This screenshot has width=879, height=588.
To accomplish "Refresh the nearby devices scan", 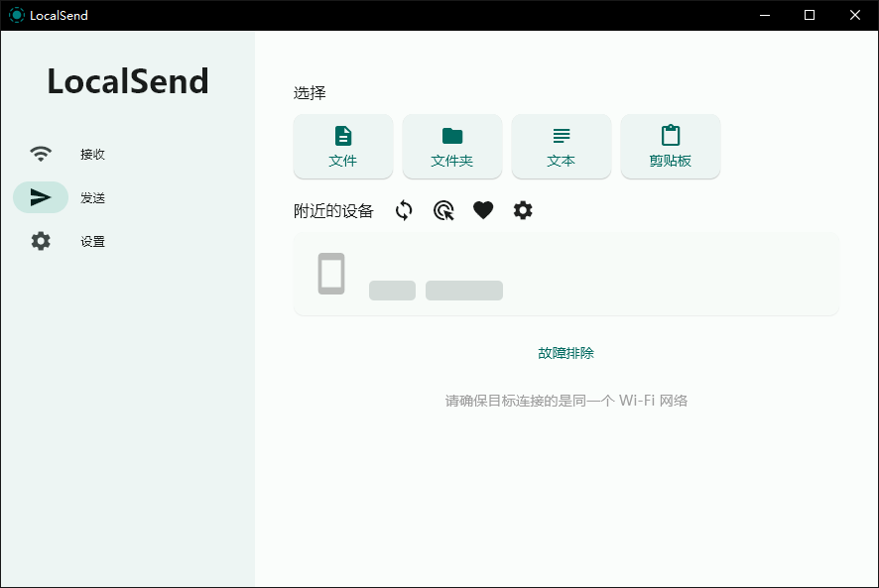I will click(404, 210).
